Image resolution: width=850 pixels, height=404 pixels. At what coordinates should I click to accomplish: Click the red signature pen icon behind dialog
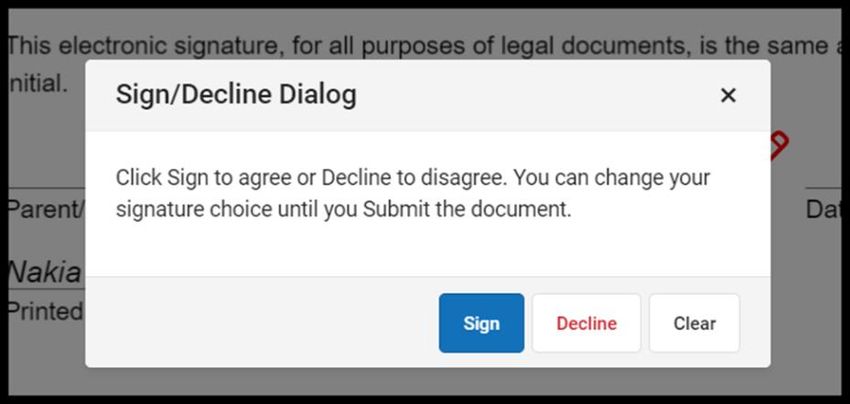pyautogui.click(x=780, y=145)
